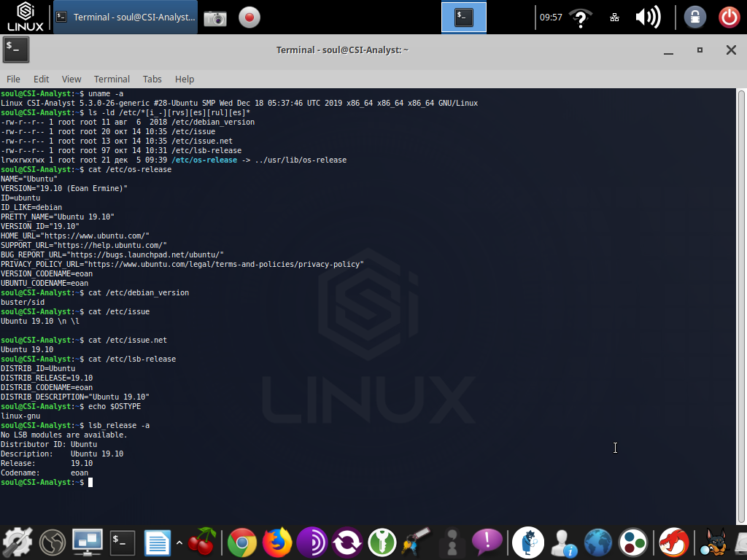Viewport: 747px width, 560px height.
Task: Click the 09:57 clock in the panel
Action: (551, 17)
